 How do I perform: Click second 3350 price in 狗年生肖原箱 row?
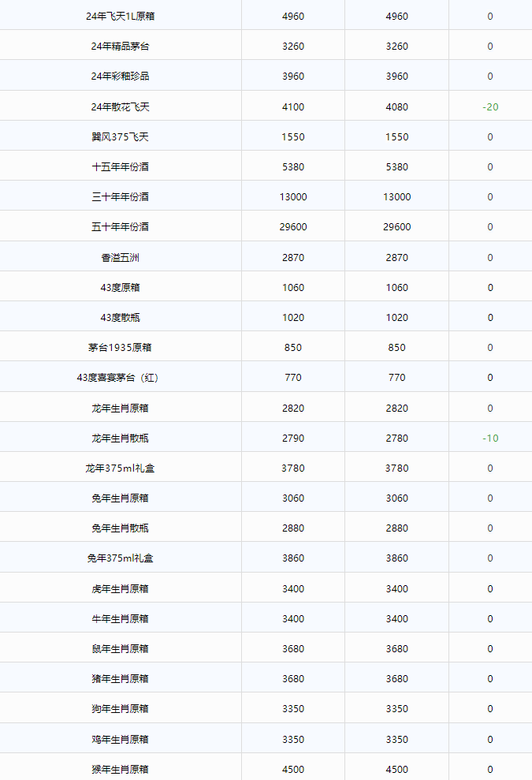396,708
